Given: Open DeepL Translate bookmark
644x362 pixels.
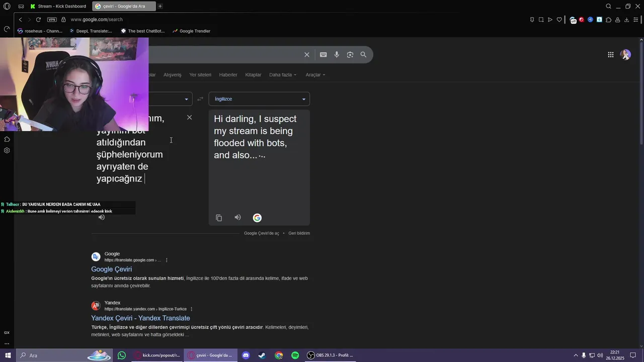Looking at the screenshot, I should 91,31.
